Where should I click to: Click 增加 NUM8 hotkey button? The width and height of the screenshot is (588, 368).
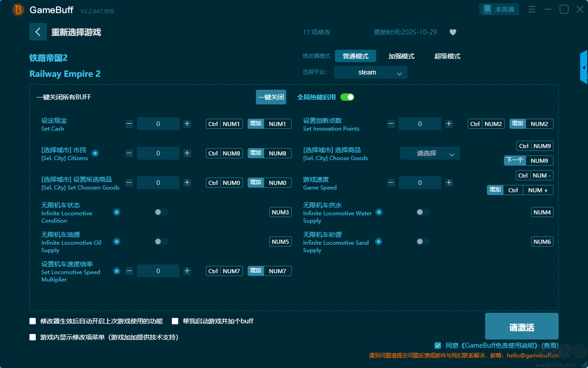click(270, 153)
